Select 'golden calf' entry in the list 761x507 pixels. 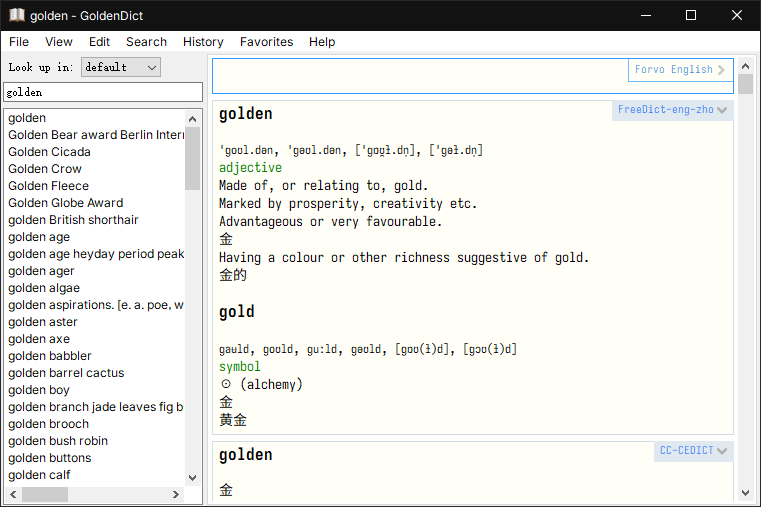(39, 475)
